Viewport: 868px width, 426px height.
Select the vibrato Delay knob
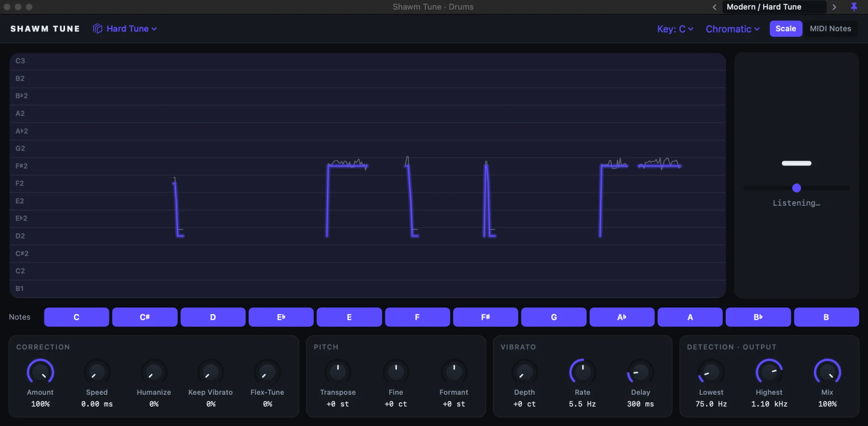coord(640,372)
